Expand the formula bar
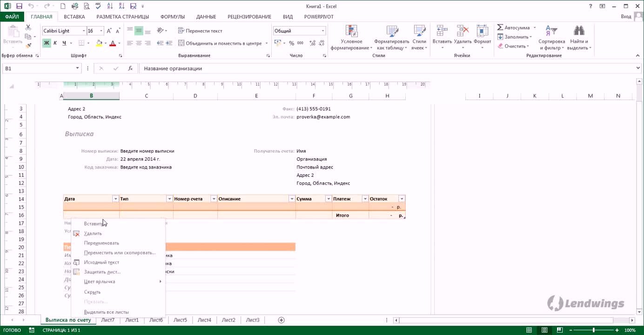 click(x=638, y=68)
